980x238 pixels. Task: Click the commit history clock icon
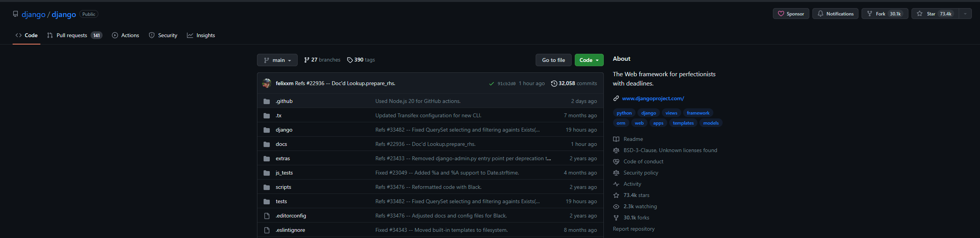click(554, 83)
